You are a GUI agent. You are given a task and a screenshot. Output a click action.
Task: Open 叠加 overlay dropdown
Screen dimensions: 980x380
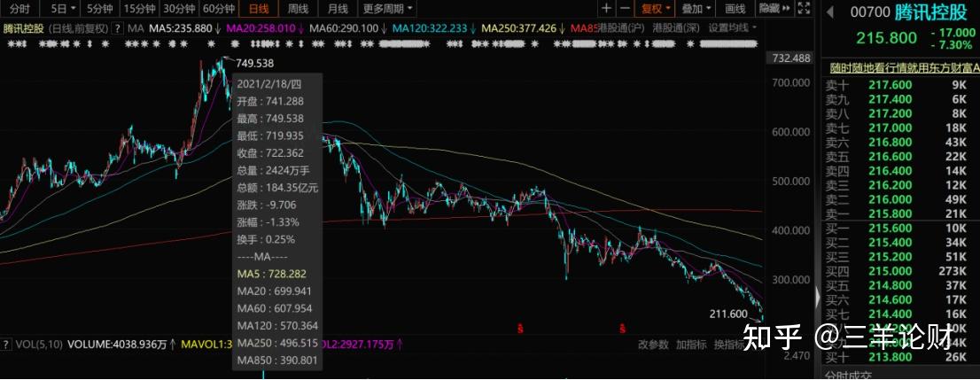[696, 8]
